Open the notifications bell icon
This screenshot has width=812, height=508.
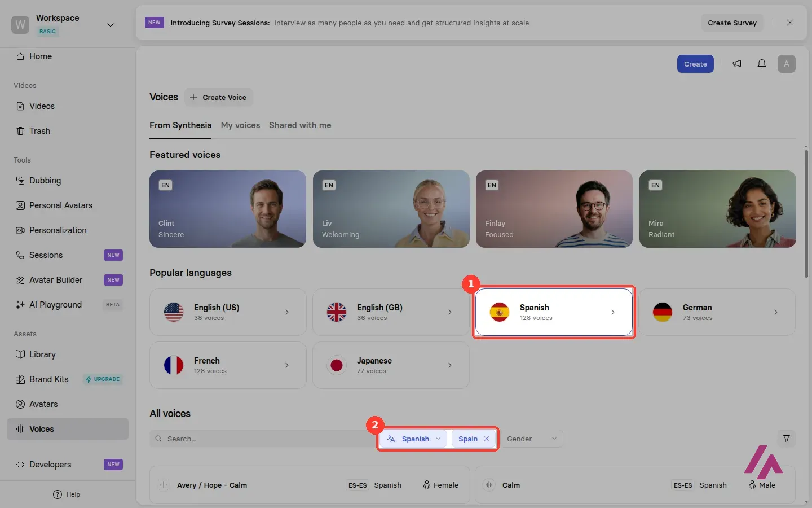(762, 64)
